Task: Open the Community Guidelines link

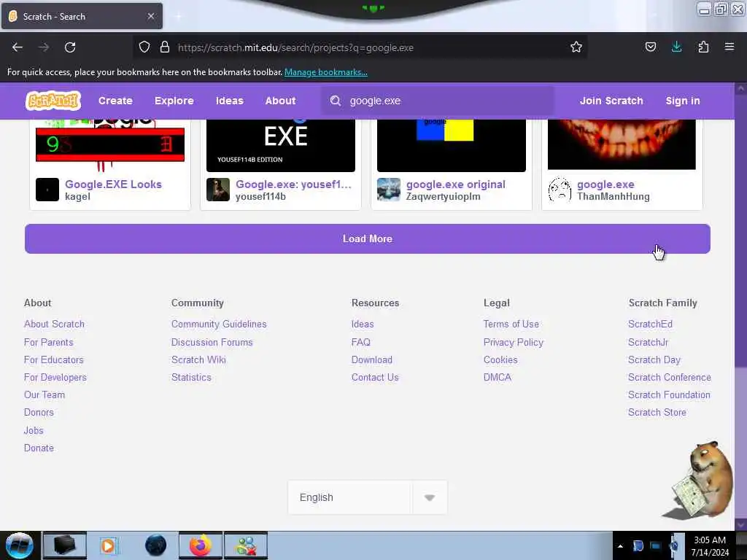Action: (x=219, y=324)
